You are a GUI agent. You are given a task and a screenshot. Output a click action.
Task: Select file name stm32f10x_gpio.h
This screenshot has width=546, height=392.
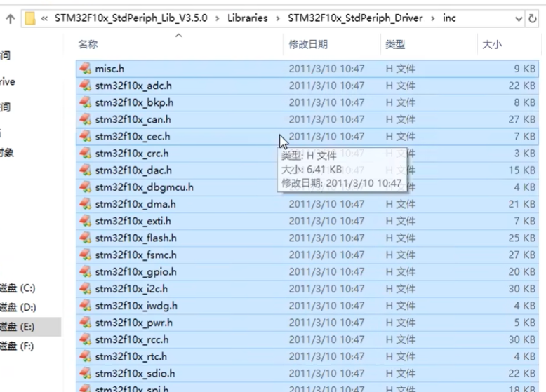pyautogui.click(x=136, y=271)
